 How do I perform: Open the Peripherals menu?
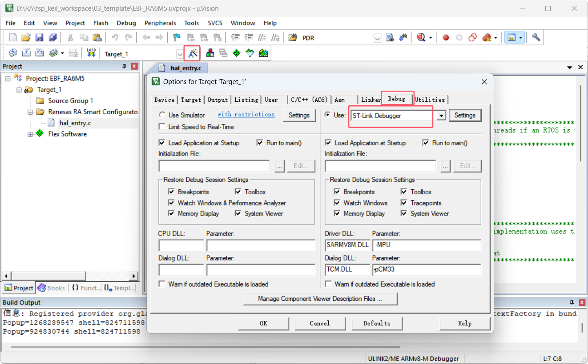click(160, 23)
